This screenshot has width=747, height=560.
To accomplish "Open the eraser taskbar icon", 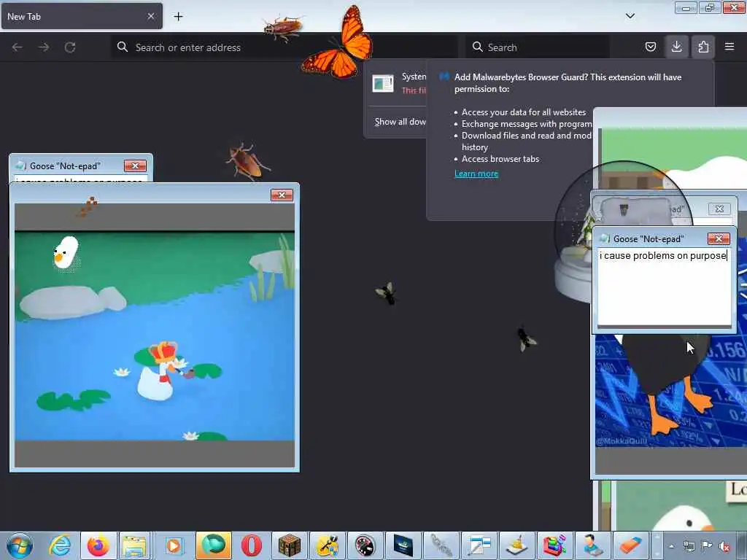I will (630, 545).
